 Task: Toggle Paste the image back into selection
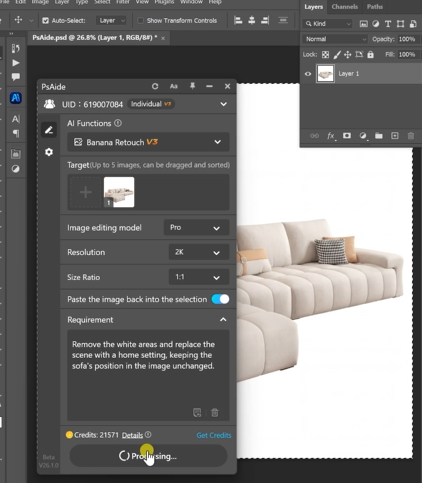(220, 299)
